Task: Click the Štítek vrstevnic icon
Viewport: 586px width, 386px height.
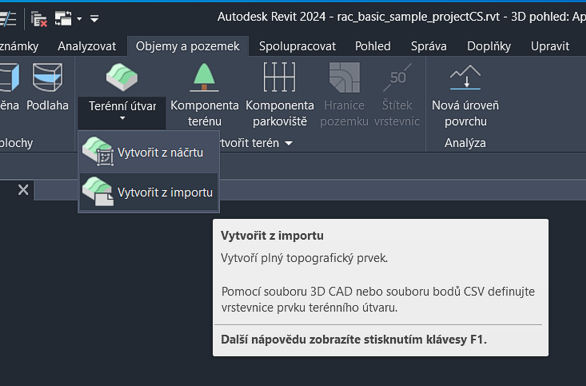Action: click(x=397, y=77)
